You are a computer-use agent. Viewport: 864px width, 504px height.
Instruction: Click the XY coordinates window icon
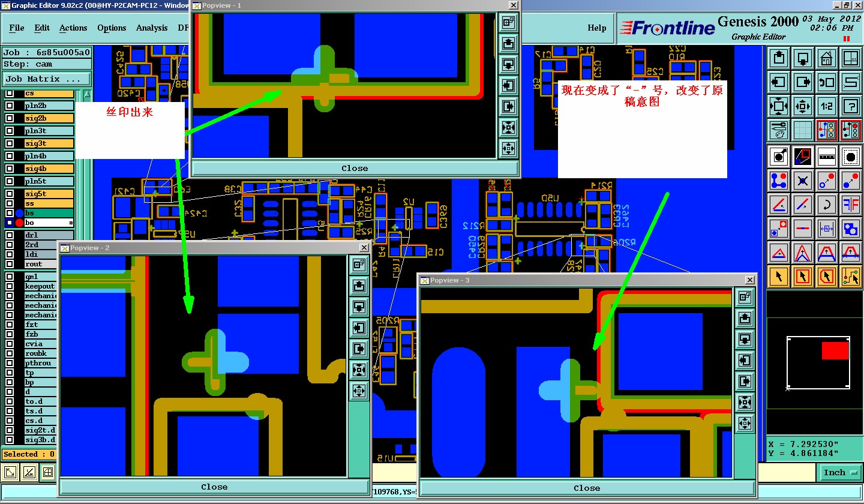point(851,58)
